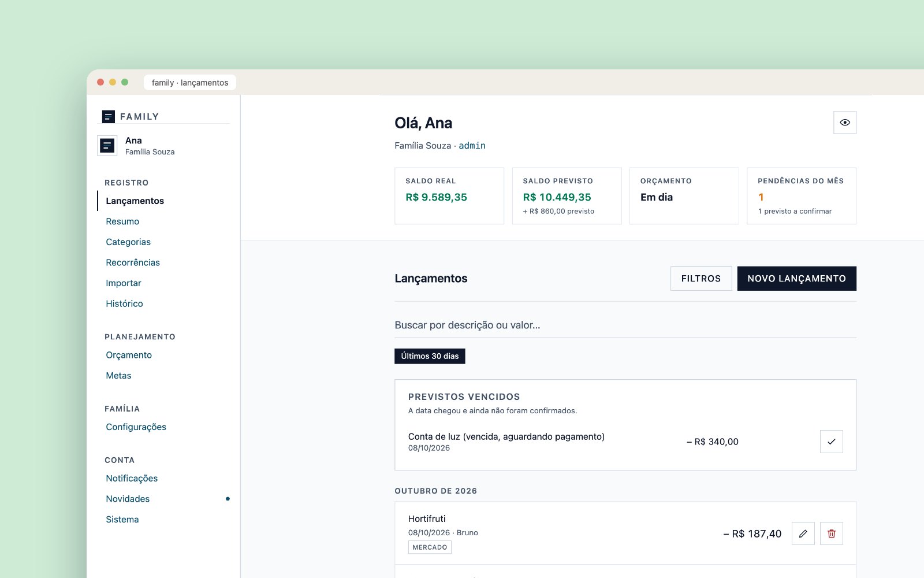Image resolution: width=924 pixels, height=578 pixels.
Task: Open Ana's profile avatar in the sidebar
Action: click(107, 146)
